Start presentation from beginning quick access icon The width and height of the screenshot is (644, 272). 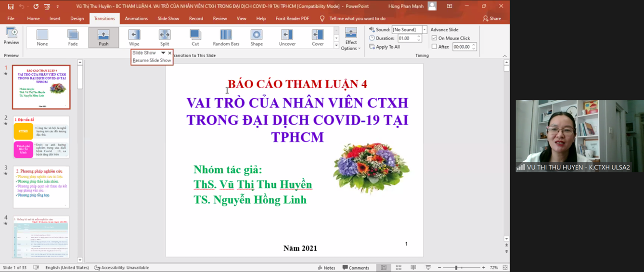[47, 7]
